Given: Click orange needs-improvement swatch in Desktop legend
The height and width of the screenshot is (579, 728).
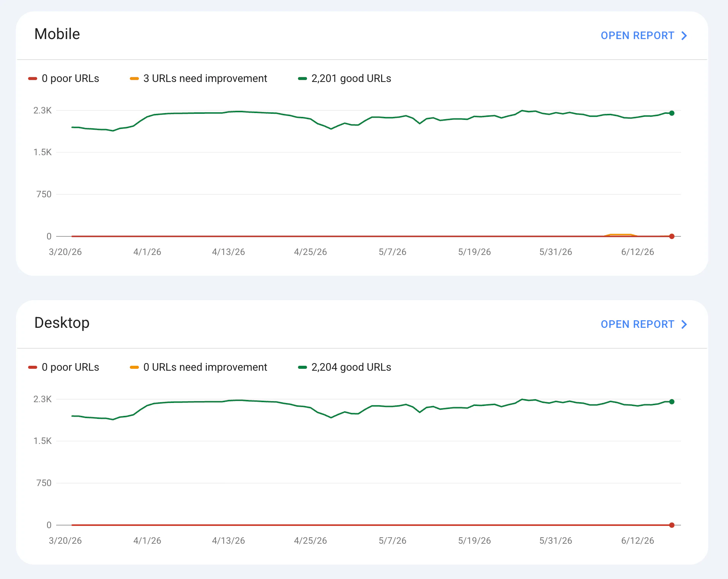Looking at the screenshot, I should tap(134, 367).
